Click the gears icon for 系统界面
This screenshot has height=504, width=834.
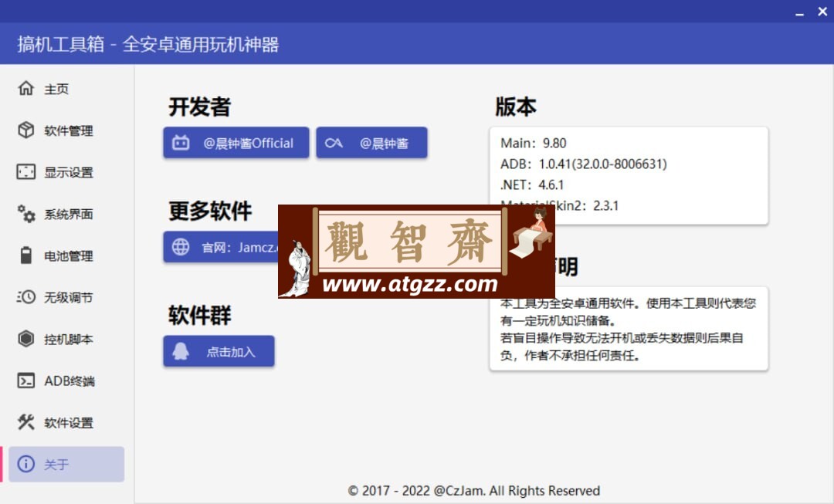(x=25, y=214)
